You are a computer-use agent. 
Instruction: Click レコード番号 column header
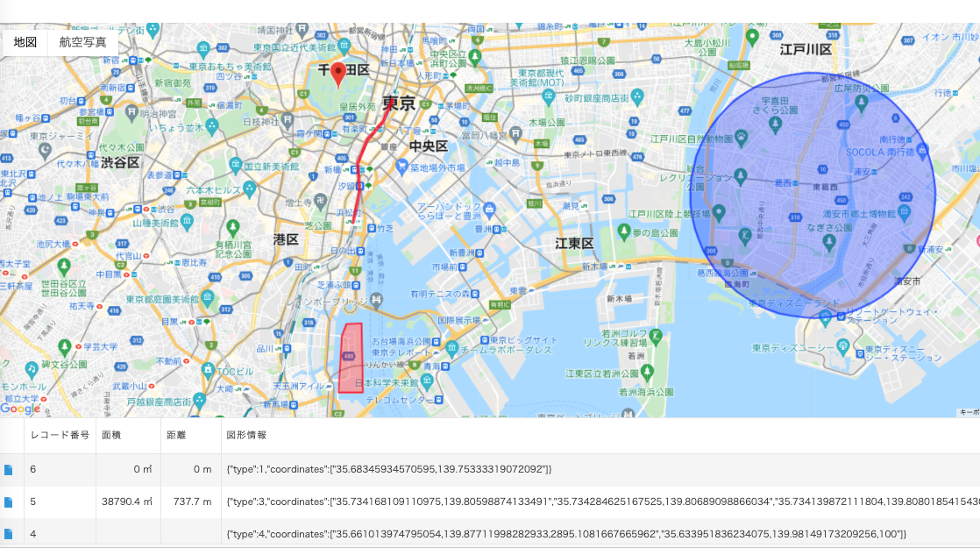pyautogui.click(x=60, y=435)
